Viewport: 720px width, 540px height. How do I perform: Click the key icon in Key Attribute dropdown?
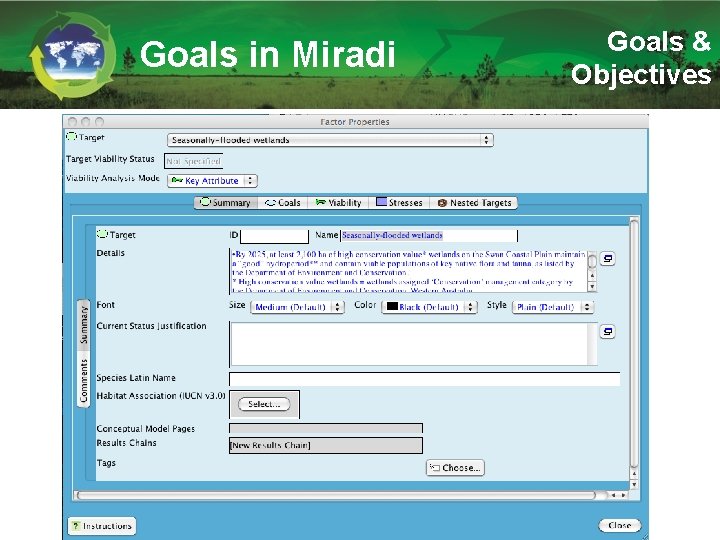(x=177, y=180)
